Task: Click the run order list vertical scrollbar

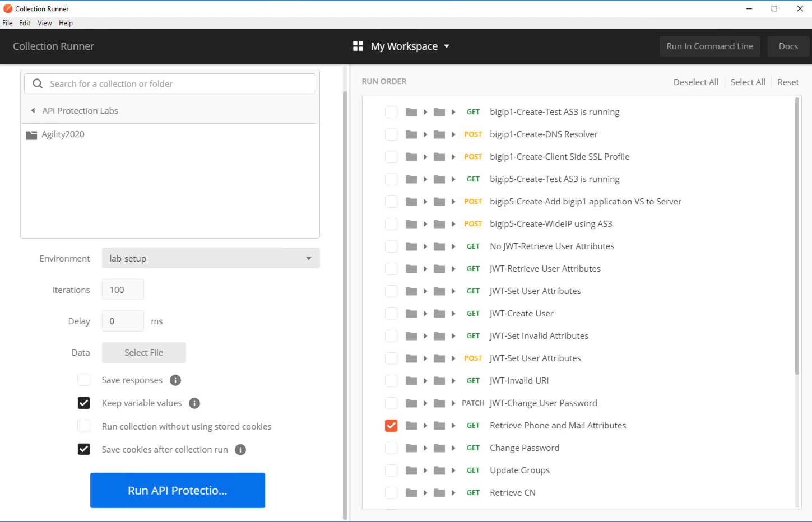Action: click(x=797, y=235)
